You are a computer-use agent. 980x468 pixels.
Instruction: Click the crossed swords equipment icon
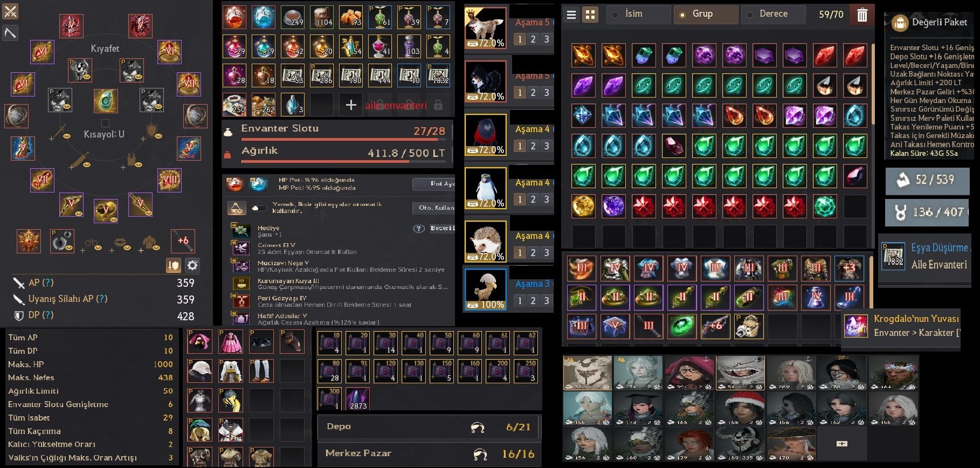[x=10, y=11]
